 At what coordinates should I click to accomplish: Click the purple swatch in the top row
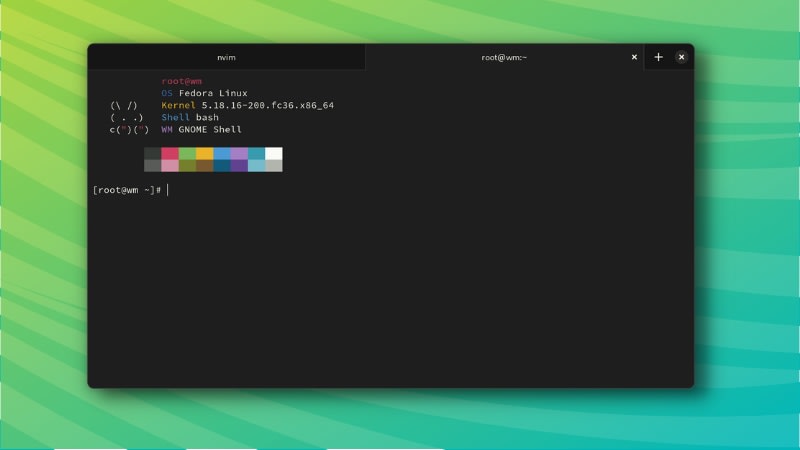tap(239, 154)
